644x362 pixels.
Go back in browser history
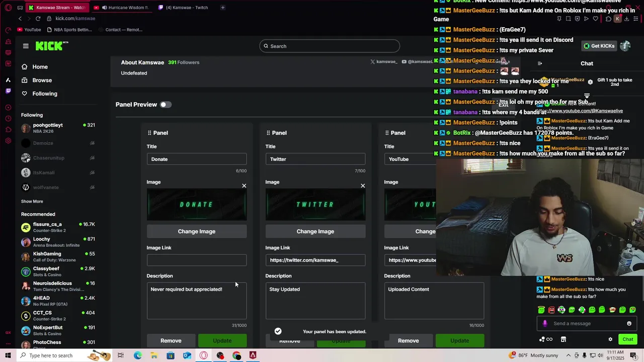point(20,19)
